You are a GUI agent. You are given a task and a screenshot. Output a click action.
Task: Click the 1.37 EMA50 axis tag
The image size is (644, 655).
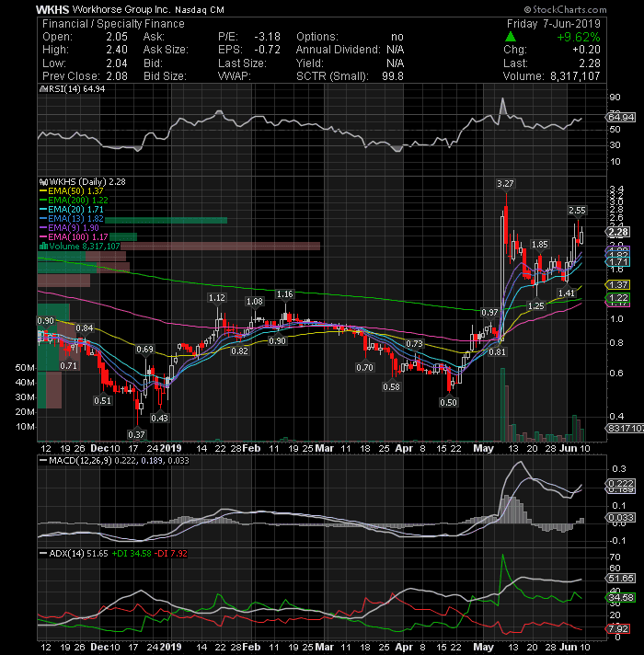point(618,285)
